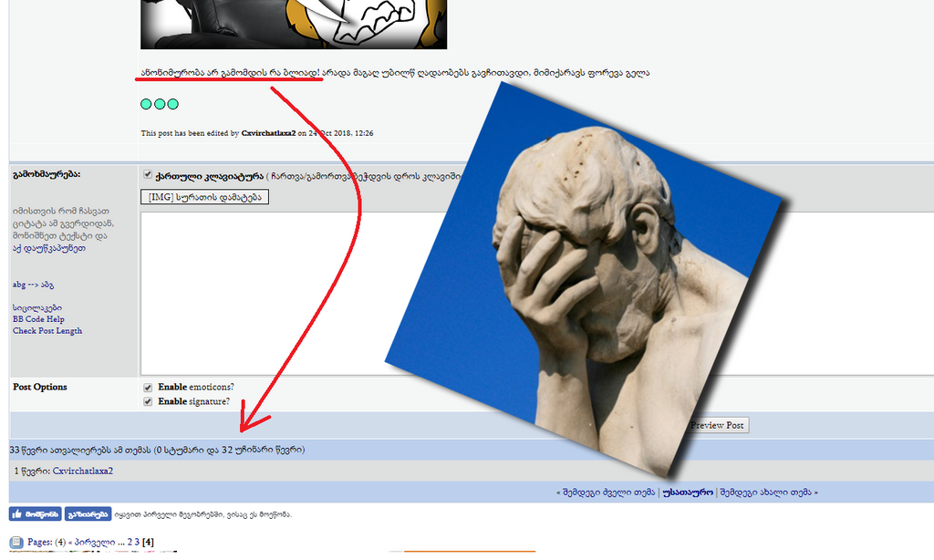Click the third green circle in the post
Viewport: 934px width, 560px height.
tap(172, 104)
